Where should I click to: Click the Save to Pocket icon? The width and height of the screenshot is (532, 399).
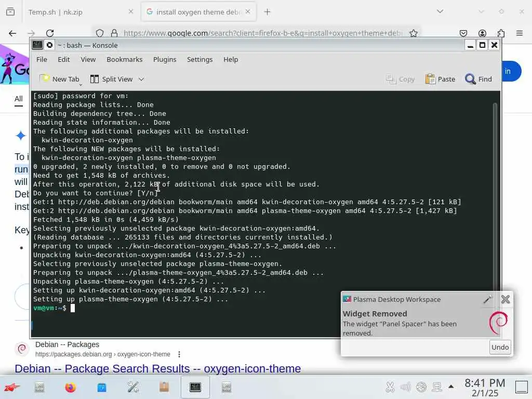pyautogui.click(x=463, y=33)
